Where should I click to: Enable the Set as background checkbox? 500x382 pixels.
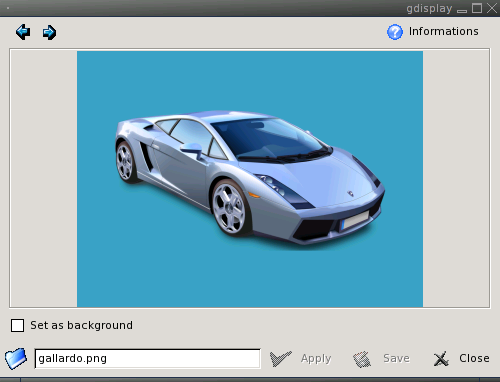point(17,325)
